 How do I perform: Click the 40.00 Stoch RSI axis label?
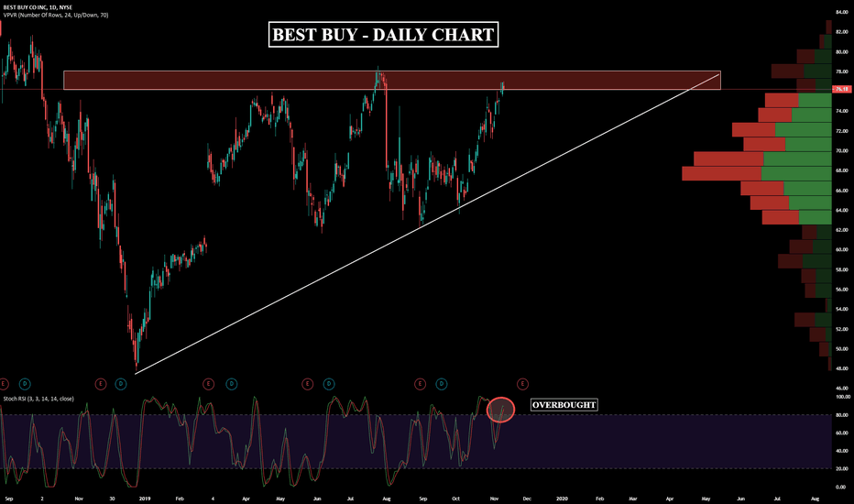[841, 451]
